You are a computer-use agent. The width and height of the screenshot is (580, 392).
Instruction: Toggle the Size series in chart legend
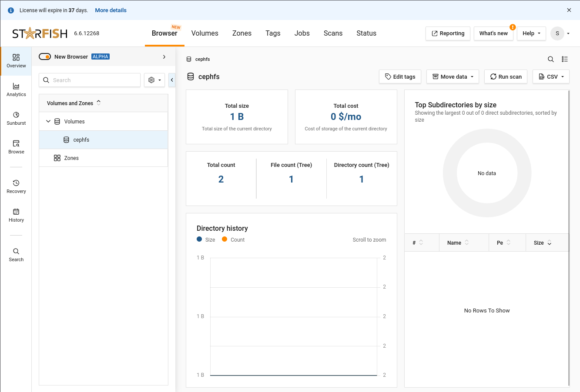tap(206, 239)
